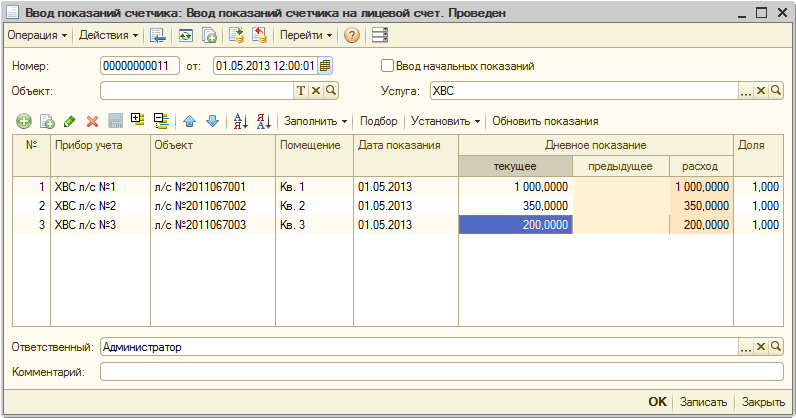Click the red Delete row icon
Image resolution: width=796 pixels, height=418 pixels.
(x=92, y=121)
